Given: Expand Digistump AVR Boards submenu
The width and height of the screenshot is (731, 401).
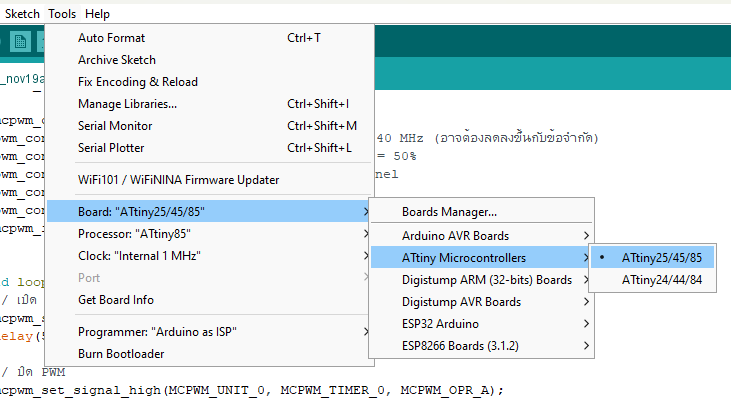Looking at the screenshot, I should coord(482,301).
